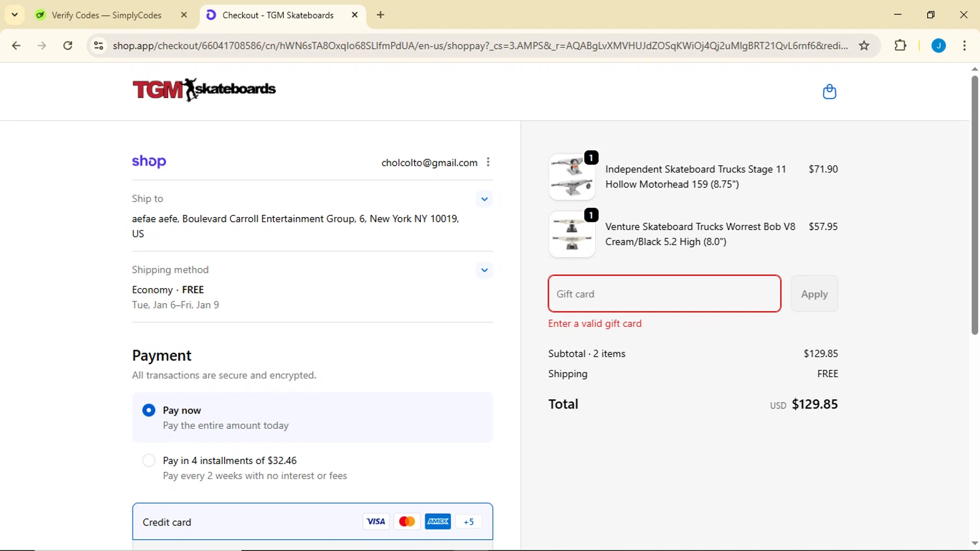Go back to the previous page
980x551 pixels.
pos(16,46)
